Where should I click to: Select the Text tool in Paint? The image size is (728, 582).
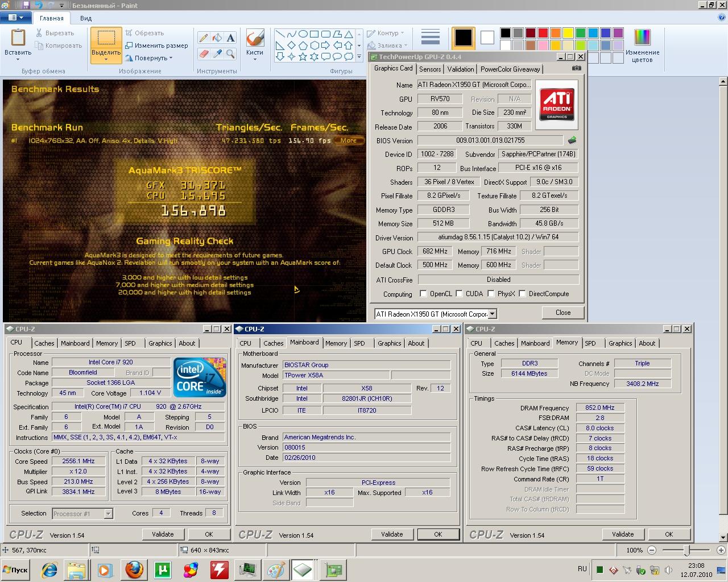tap(230, 38)
